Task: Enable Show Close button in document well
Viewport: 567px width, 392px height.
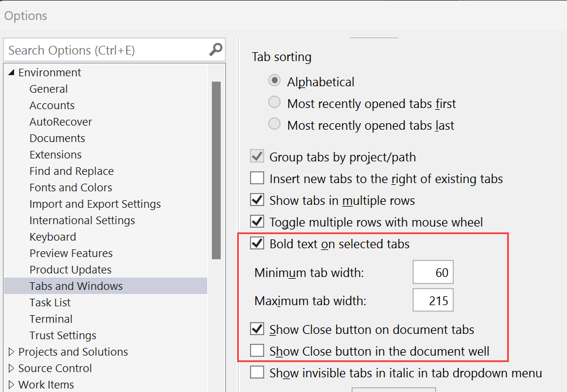Action: pos(256,351)
